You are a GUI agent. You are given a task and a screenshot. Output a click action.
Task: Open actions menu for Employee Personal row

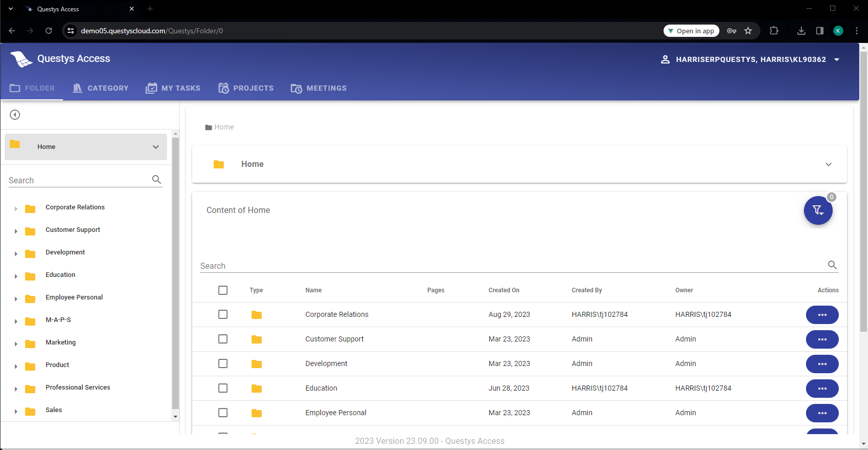[822, 413]
